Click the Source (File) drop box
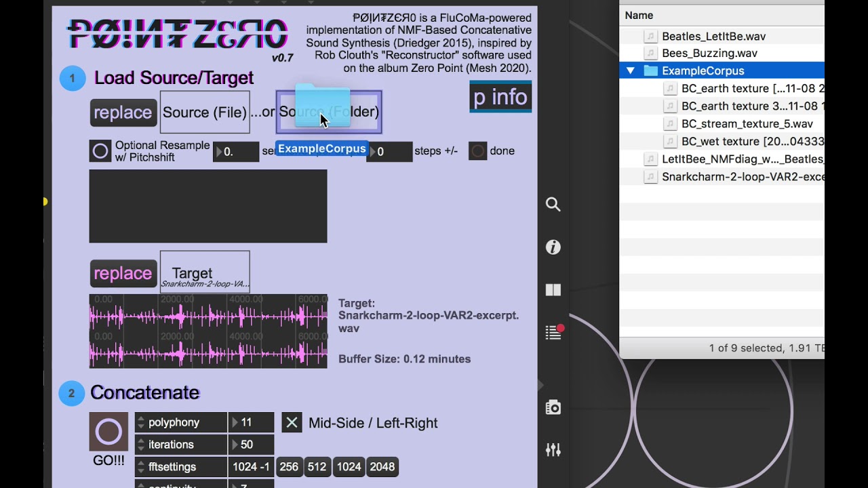Viewport: 868px width, 488px height. [205, 112]
